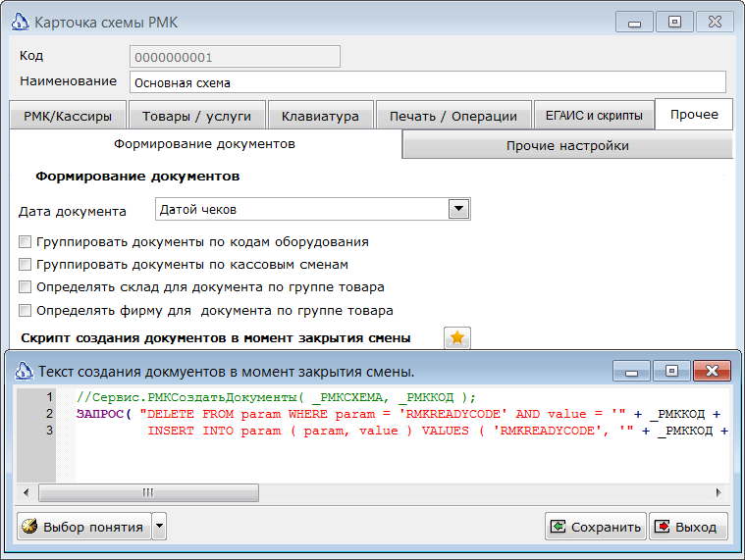Click the Наименование field with 'Основная схема'
This screenshot has height=560, width=745.
click(x=428, y=82)
